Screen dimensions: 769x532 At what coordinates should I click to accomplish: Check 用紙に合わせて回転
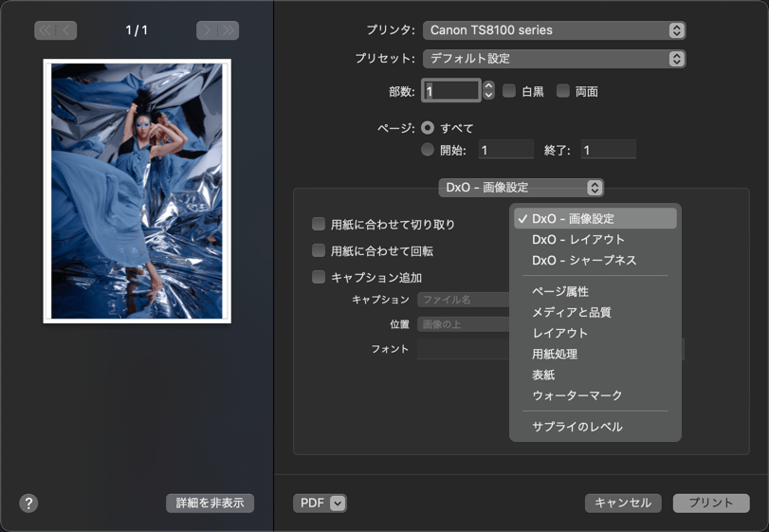(x=319, y=250)
